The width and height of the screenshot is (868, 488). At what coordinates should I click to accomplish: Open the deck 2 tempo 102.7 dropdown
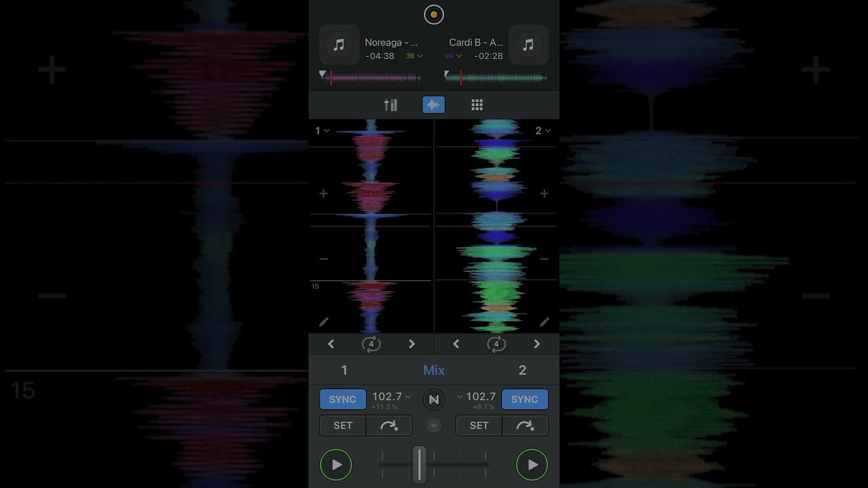coord(477,397)
